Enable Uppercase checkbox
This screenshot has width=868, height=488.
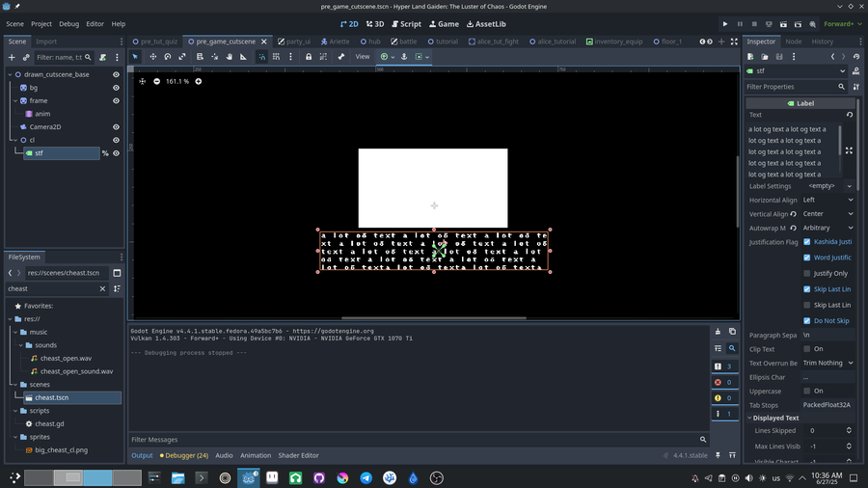[807, 391]
